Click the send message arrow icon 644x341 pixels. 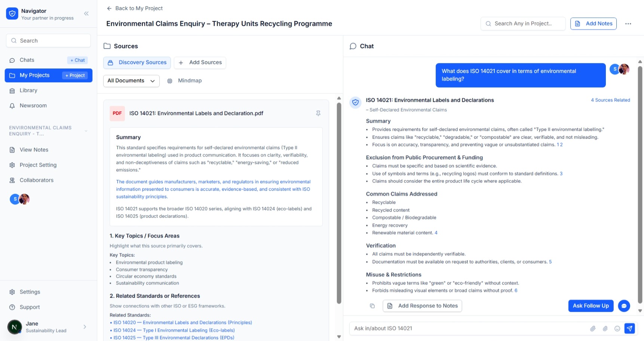click(x=629, y=328)
